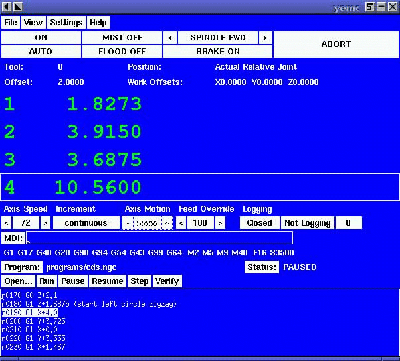This screenshot has width=400, height=361.
Task: Click the Work Offsets values text
Action: pos(266,82)
